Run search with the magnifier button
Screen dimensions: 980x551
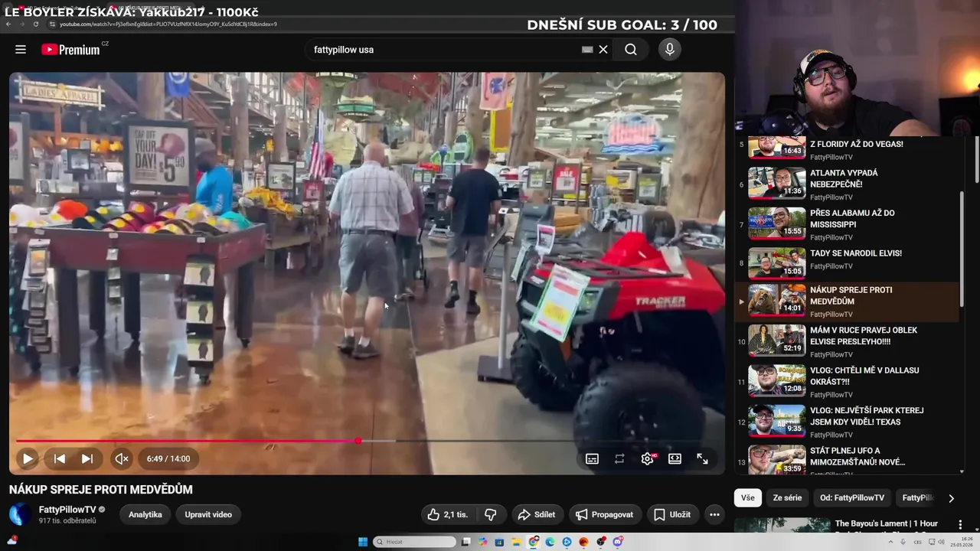tap(630, 49)
